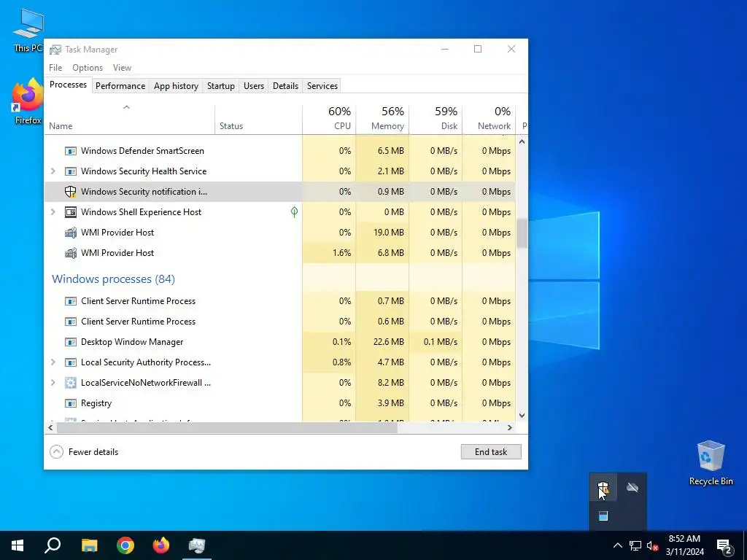The width and height of the screenshot is (747, 560).
Task: Click the icon of Client Server Runtime Process using 0.6 MB
Action: (x=71, y=322)
